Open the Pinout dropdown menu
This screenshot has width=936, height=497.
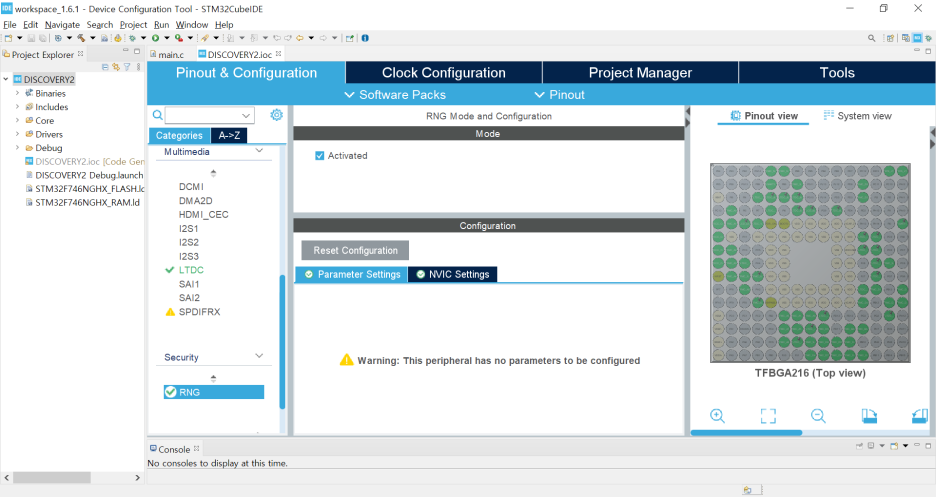[559, 95]
